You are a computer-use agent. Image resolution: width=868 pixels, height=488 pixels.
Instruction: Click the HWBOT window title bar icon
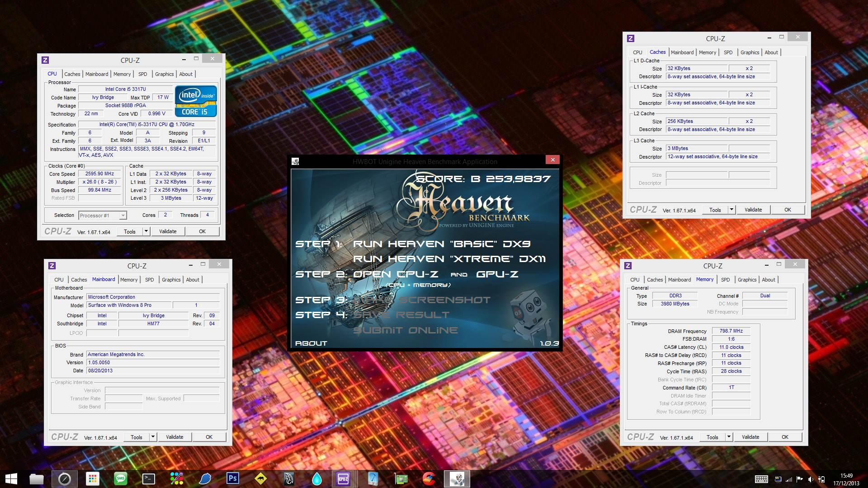295,161
